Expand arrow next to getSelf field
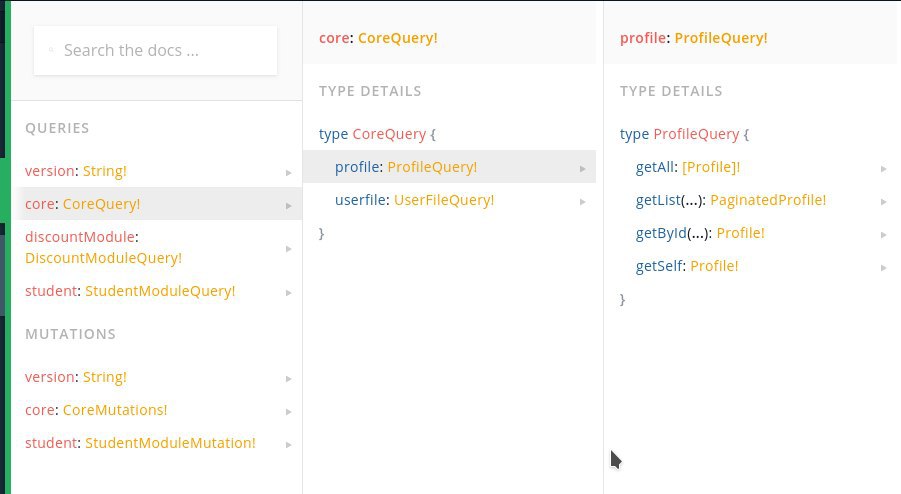 [x=883, y=268]
